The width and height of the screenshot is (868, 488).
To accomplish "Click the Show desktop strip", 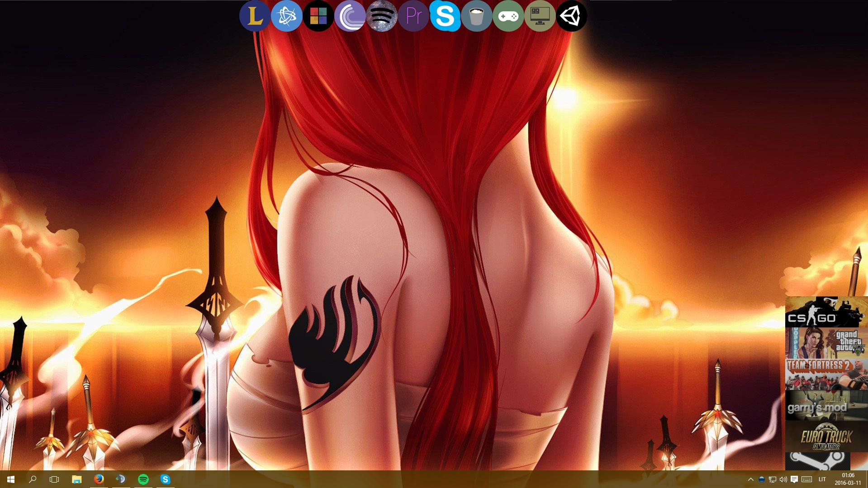I will point(867,479).
